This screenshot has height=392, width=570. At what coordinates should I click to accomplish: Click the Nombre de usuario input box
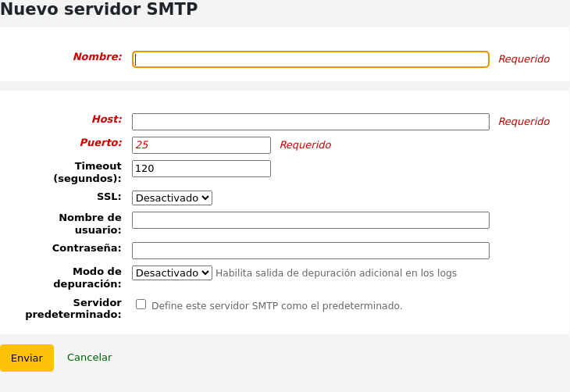(x=310, y=220)
